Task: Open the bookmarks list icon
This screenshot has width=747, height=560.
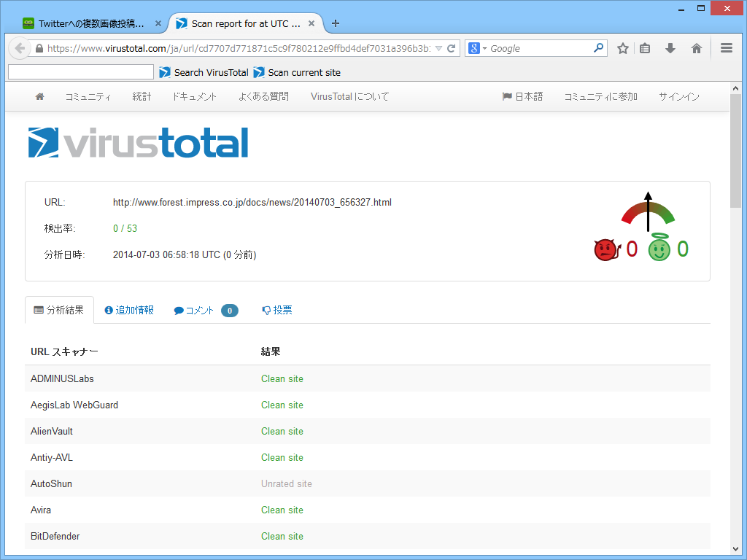Action: [645, 48]
